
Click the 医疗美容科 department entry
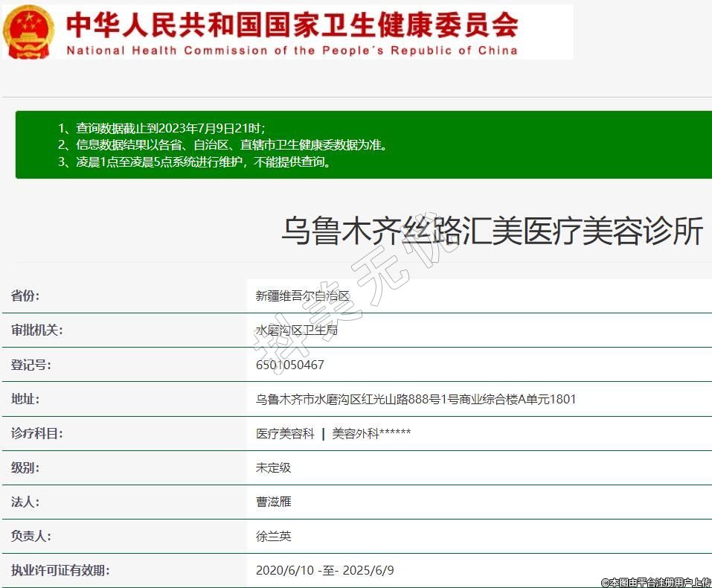(285, 433)
